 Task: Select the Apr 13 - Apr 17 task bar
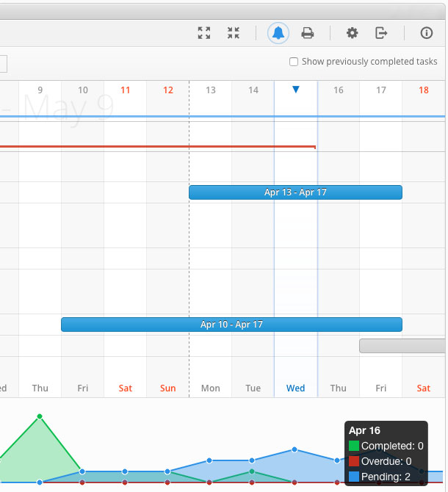pos(295,192)
